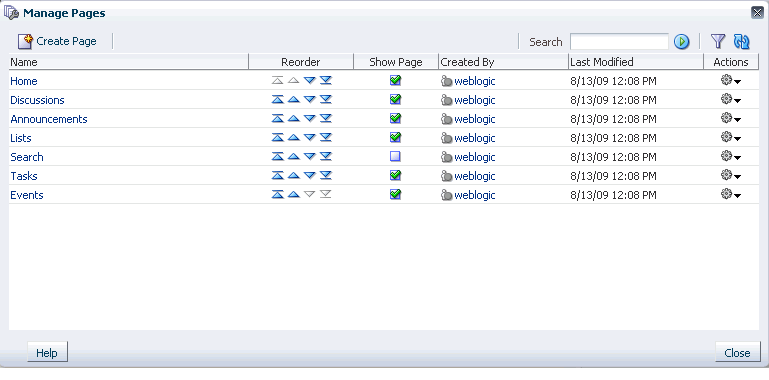Uncheck Show Page for Lists

pos(395,138)
